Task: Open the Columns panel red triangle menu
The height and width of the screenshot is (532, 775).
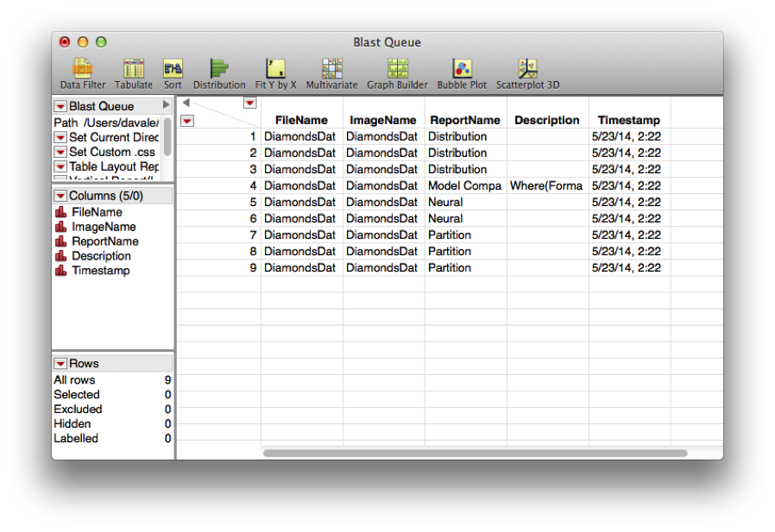Action: 60,196
